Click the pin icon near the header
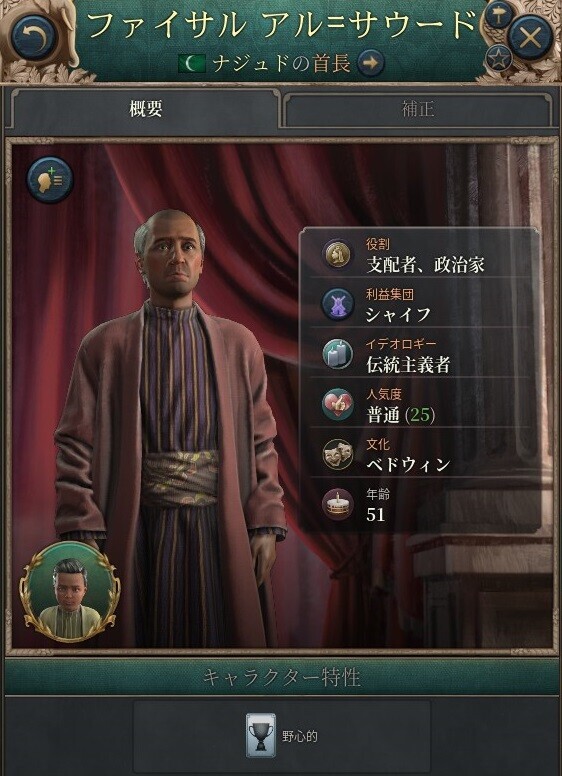This screenshot has height=776, width=562. click(x=499, y=16)
